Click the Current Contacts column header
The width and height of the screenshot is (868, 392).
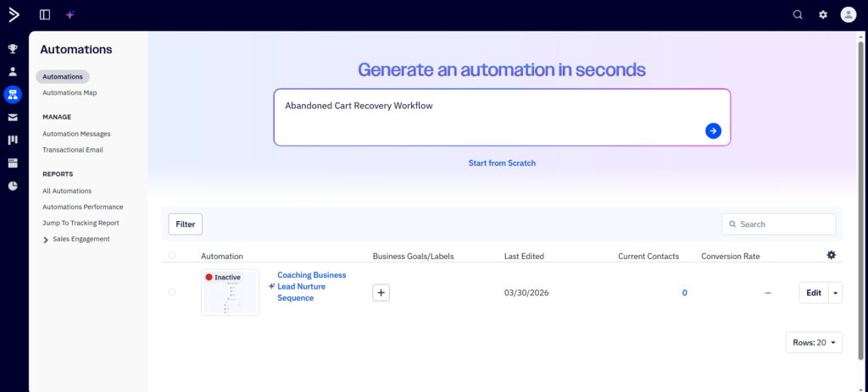[x=648, y=256]
